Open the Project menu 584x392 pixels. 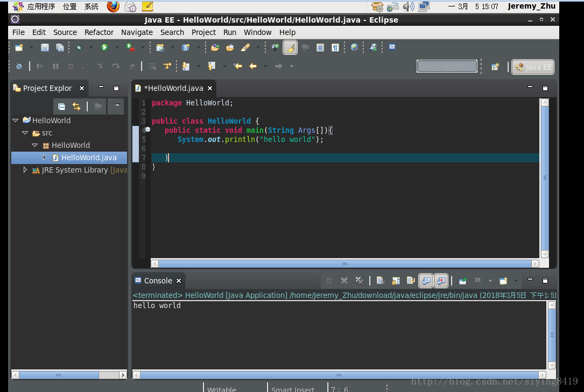203,32
